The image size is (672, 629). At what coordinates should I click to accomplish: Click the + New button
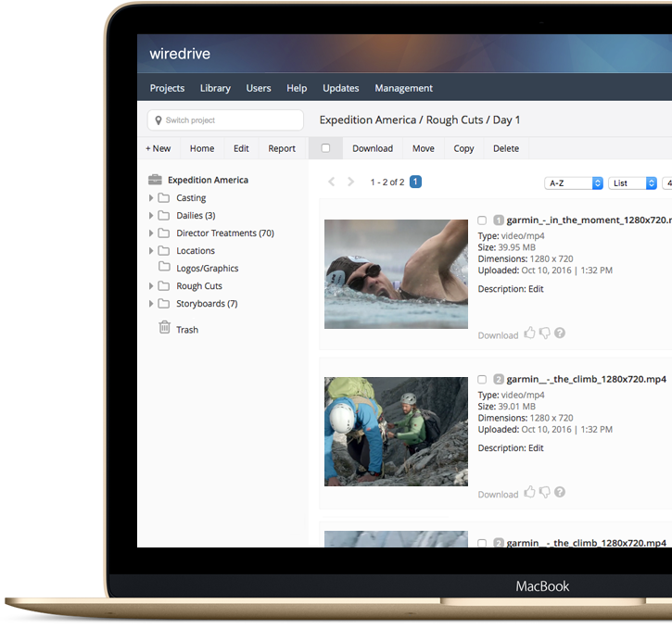(158, 148)
